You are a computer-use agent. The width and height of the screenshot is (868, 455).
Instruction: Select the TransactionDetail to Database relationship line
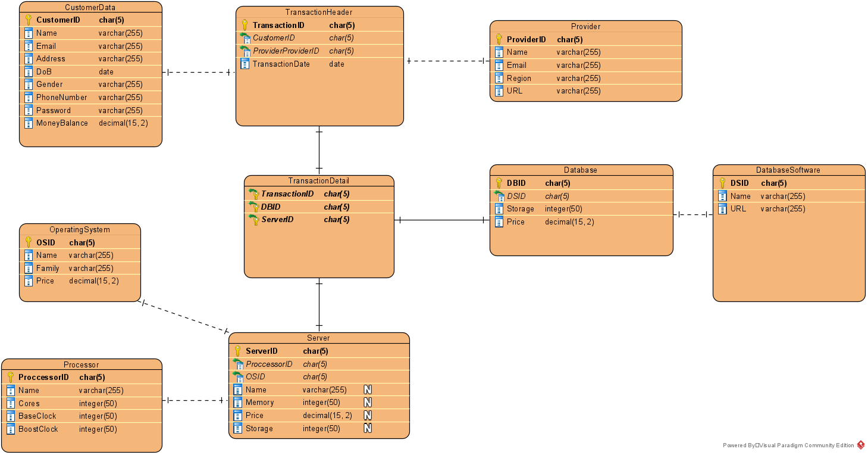point(442,220)
